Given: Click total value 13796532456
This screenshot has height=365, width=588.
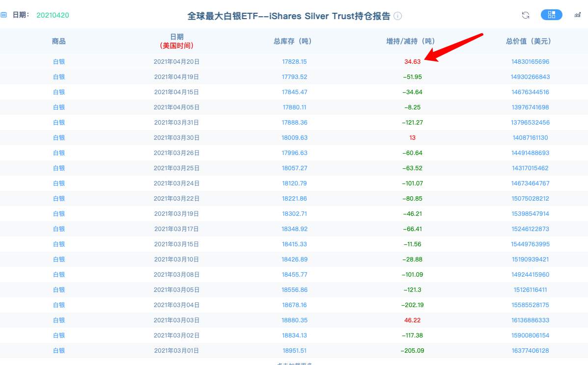Looking at the screenshot, I should pyautogui.click(x=530, y=123).
